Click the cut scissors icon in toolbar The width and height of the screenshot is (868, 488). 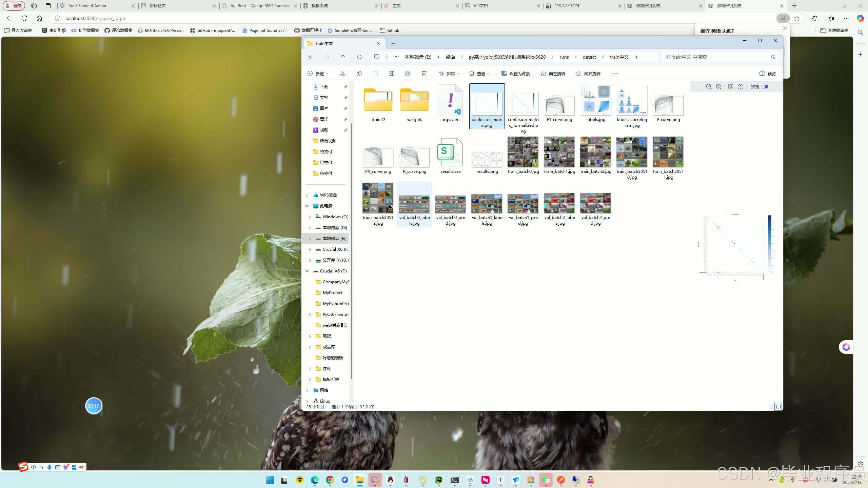click(x=342, y=74)
